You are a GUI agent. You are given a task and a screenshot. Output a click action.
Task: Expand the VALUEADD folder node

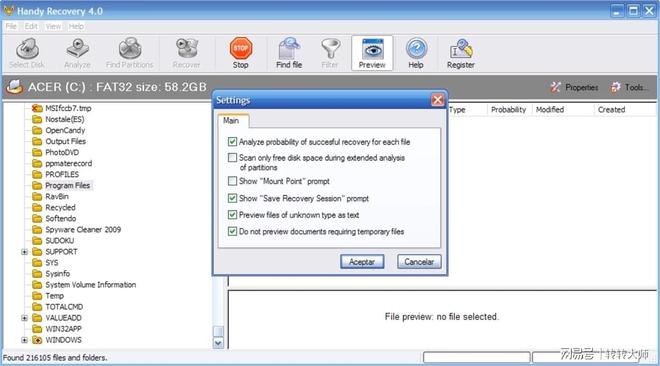(24, 318)
